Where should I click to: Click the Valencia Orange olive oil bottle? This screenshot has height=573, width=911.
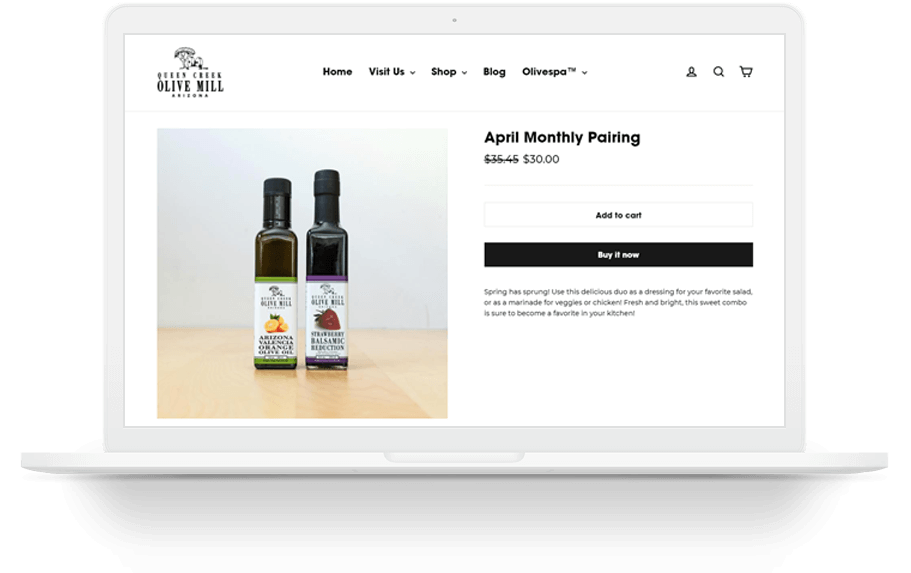pyautogui.click(x=277, y=273)
